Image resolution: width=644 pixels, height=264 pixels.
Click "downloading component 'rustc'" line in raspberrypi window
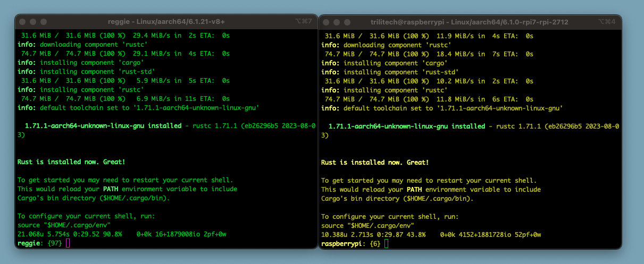387,45
